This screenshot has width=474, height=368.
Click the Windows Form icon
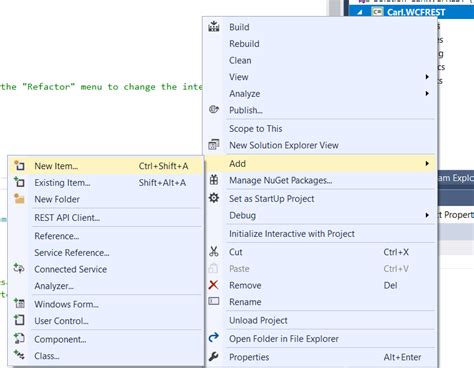point(19,303)
